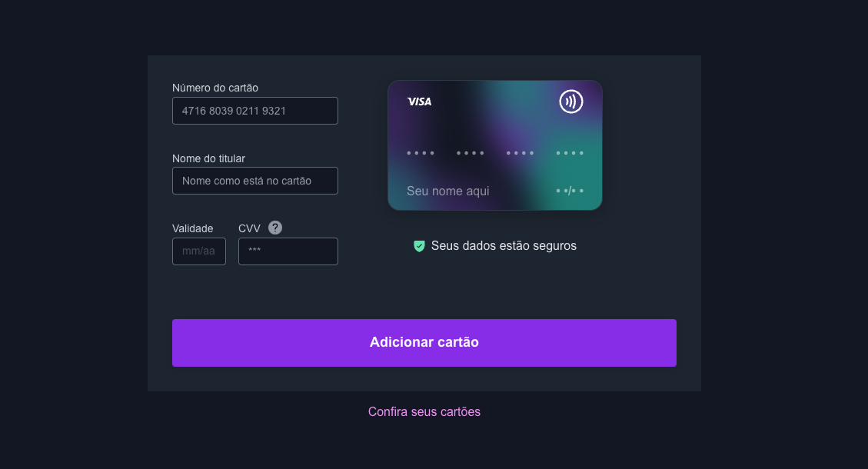Open the CVV help question mark

pos(275,228)
